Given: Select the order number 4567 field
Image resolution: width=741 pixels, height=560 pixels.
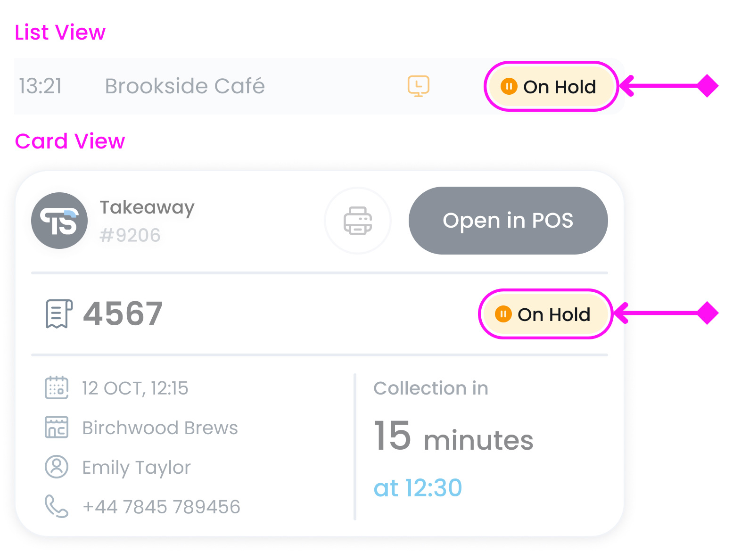Looking at the screenshot, I should coord(122,313).
